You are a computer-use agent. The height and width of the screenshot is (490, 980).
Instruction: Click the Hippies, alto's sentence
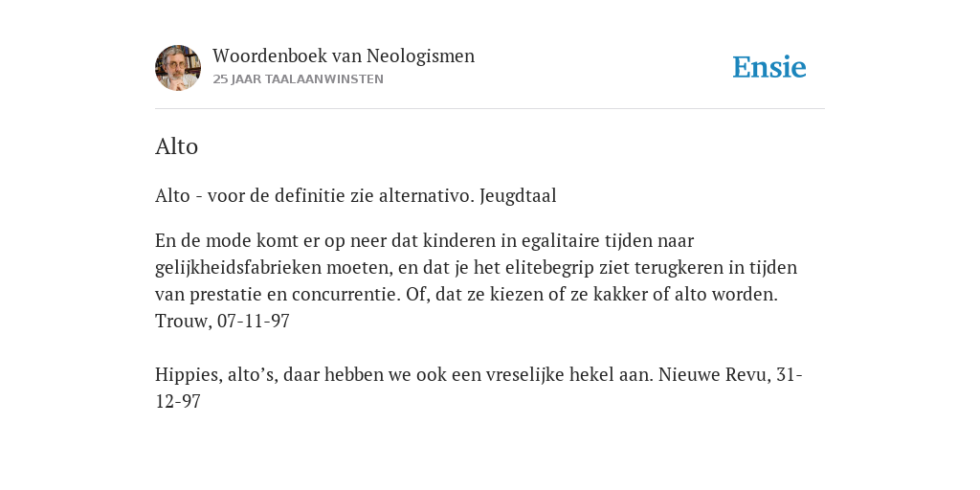[404, 374]
